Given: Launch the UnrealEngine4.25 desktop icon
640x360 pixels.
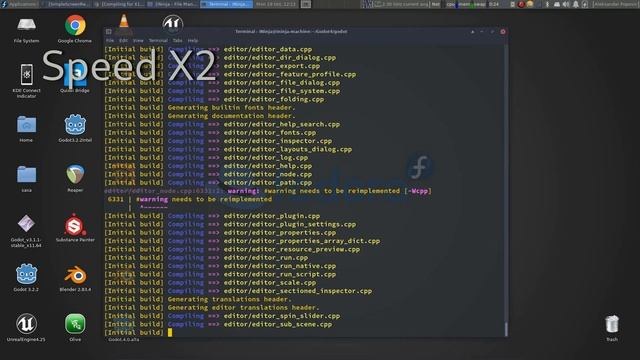Looking at the screenshot, I should [x=27, y=324].
